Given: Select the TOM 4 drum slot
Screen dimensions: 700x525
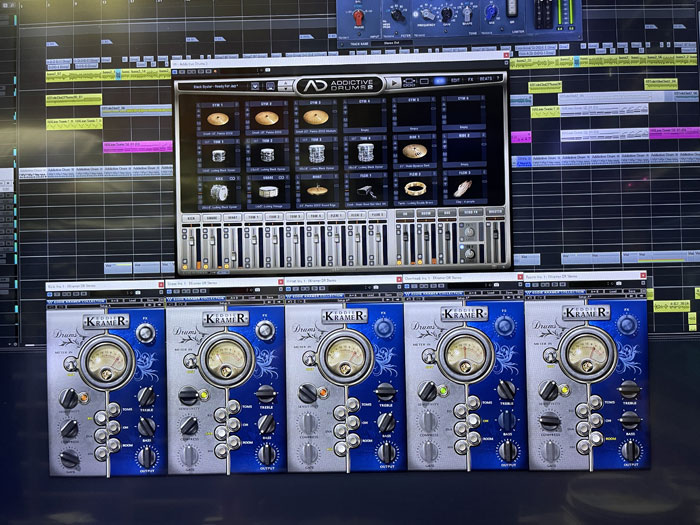Looking at the screenshot, I should coord(365,153).
